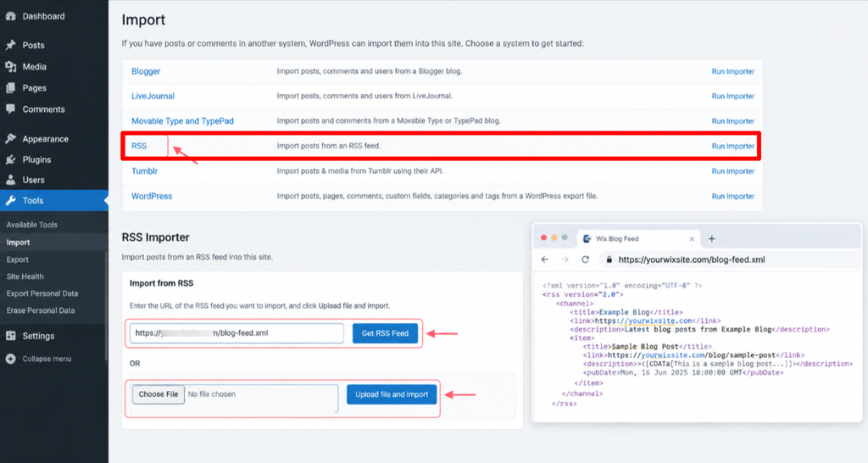Run Importer for LiveJournal
Viewport: 868px width, 463px height.
(x=733, y=97)
